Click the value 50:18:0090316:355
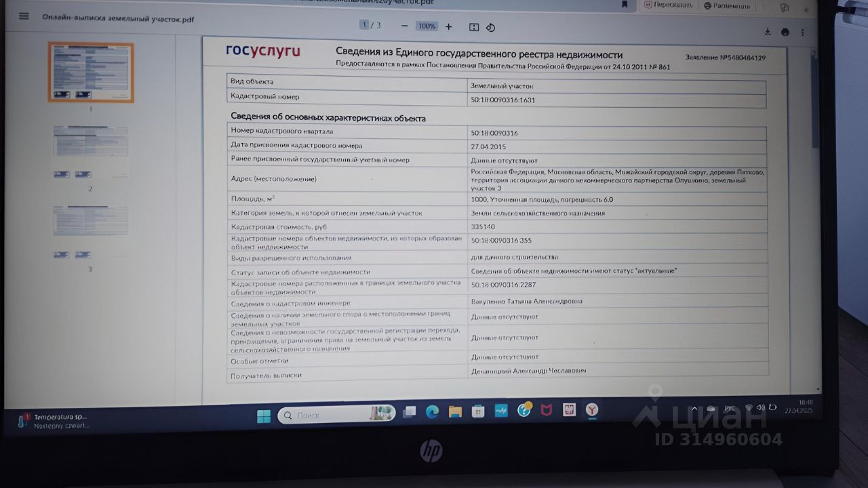 [x=501, y=240]
